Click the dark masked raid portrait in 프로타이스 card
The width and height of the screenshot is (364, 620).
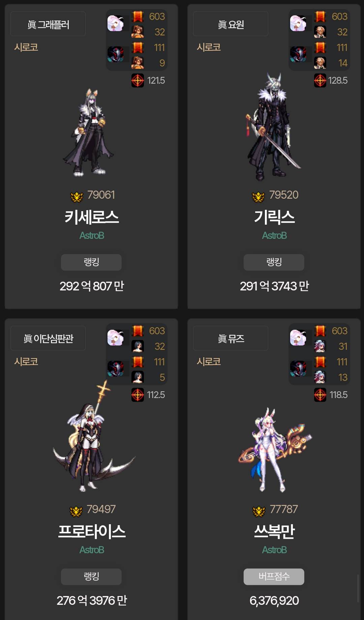(x=116, y=368)
